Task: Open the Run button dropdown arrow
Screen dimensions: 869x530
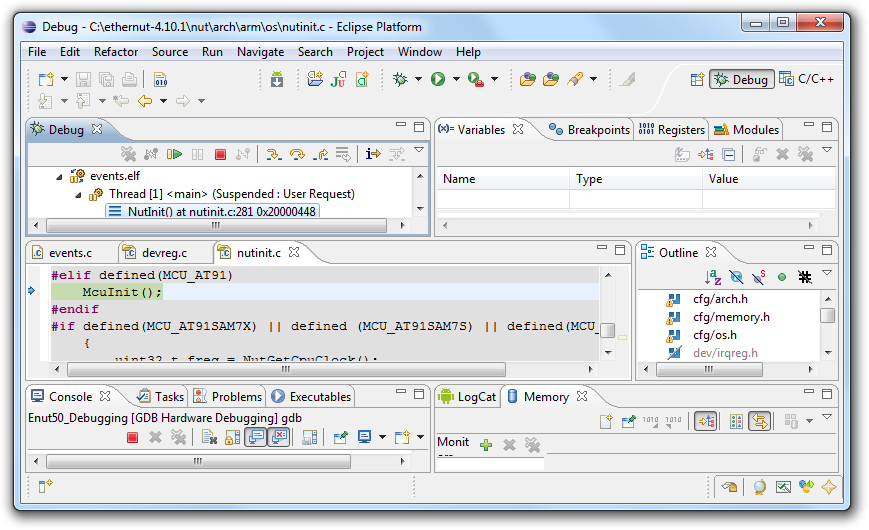Action: 456,79
